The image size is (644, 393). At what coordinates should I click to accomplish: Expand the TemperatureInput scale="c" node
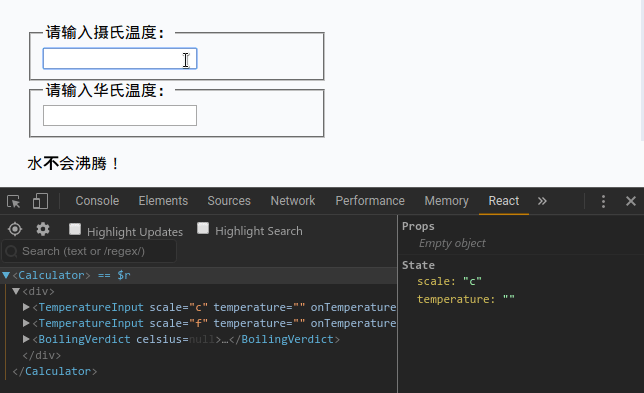click(x=26, y=307)
